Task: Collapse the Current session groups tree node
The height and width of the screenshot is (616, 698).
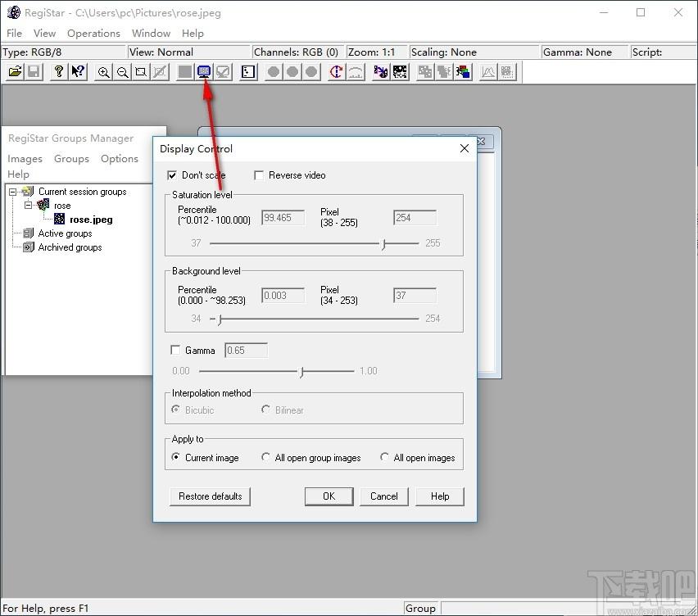Action: [x=13, y=192]
